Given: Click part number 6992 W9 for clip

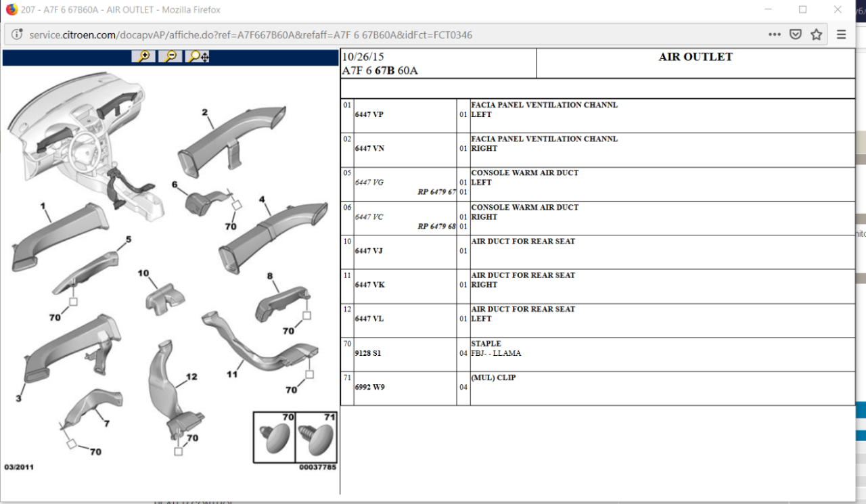Looking at the screenshot, I should pos(370,387).
